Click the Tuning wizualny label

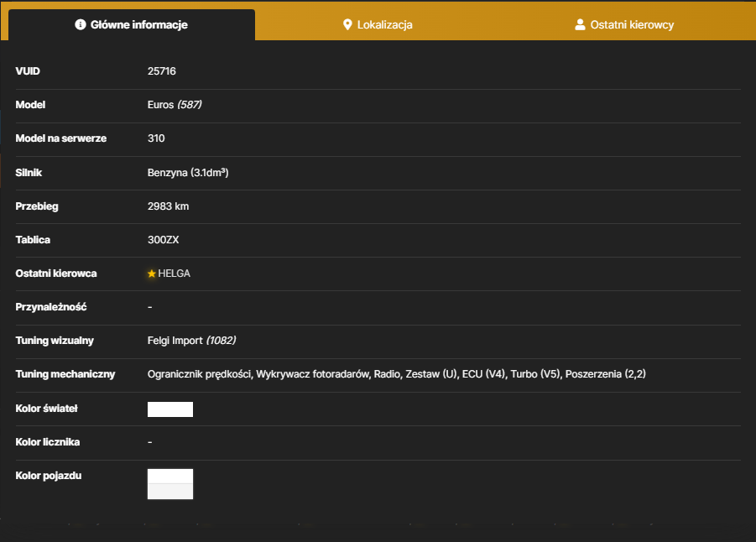coord(55,341)
